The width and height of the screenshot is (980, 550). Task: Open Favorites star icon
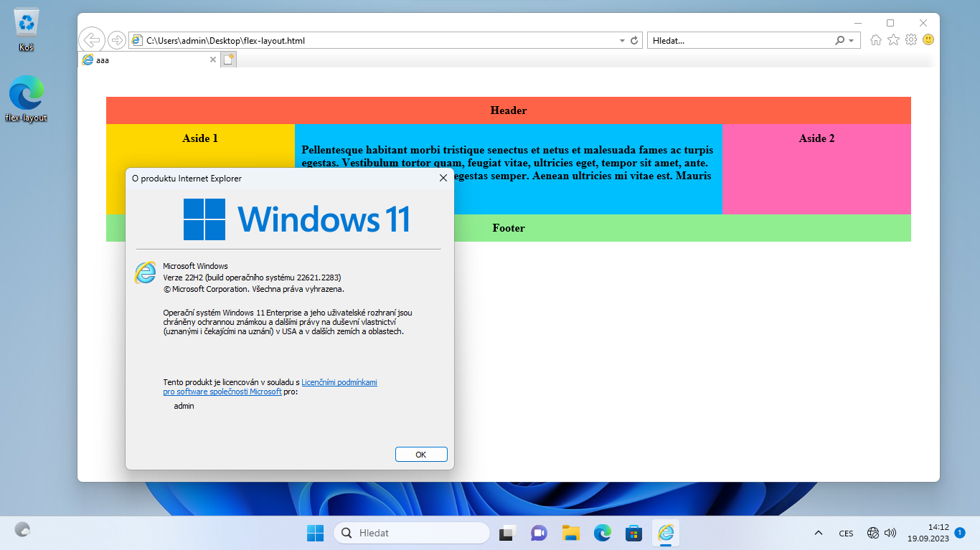point(893,40)
